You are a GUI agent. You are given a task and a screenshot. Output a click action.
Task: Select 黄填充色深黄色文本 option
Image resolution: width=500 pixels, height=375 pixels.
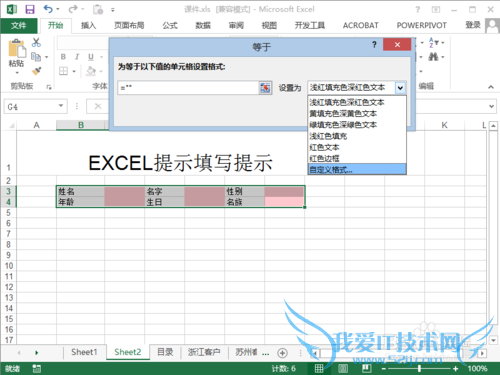click(x=357, y=114)
